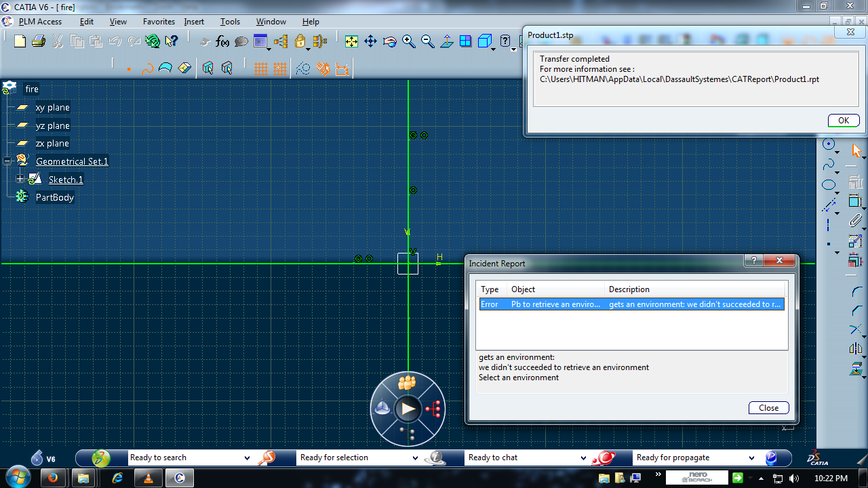Select the Pan tool icon
The width and height of the screenshot is (868, 488).
point(370,42)
